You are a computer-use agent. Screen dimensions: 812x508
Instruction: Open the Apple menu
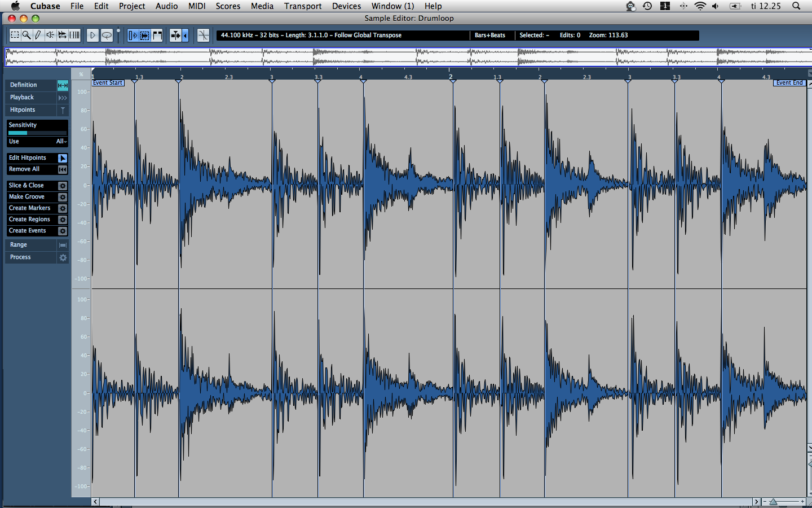pyautogui.click(x=15, y=6)
